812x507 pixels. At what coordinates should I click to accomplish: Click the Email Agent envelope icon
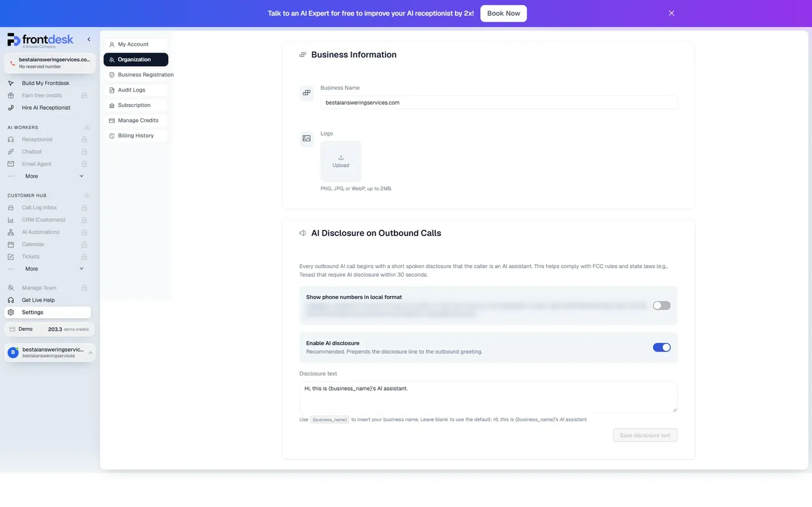coord(11,164)
